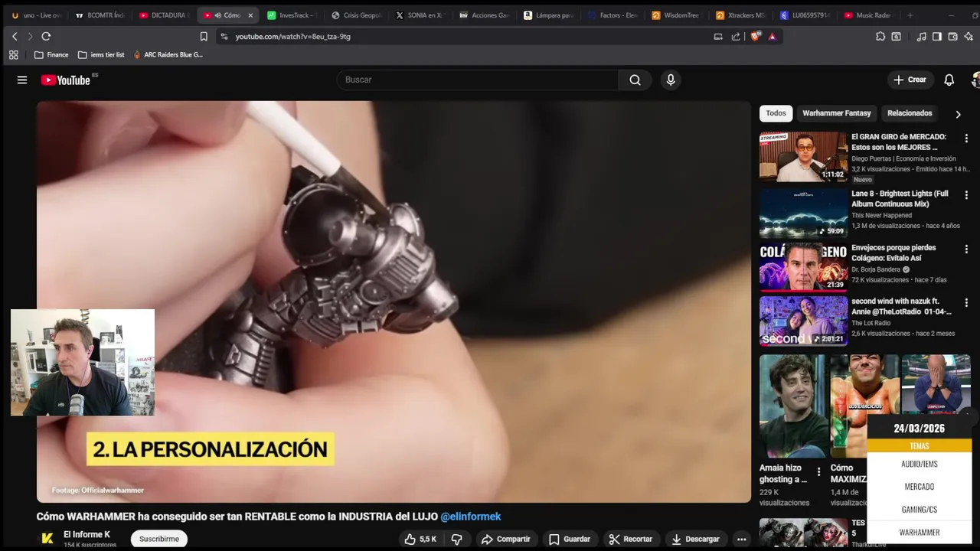
Task: Select the Todos filter chip
Action: point(776,113)
